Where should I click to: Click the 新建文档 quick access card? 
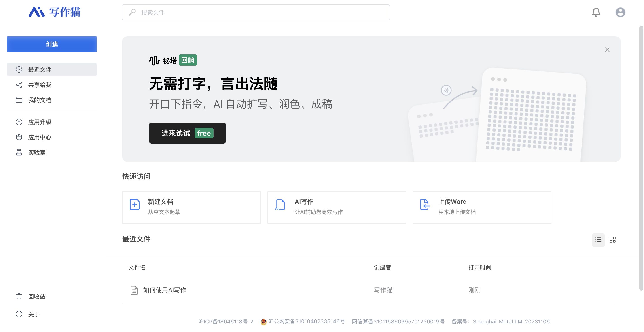191,207
